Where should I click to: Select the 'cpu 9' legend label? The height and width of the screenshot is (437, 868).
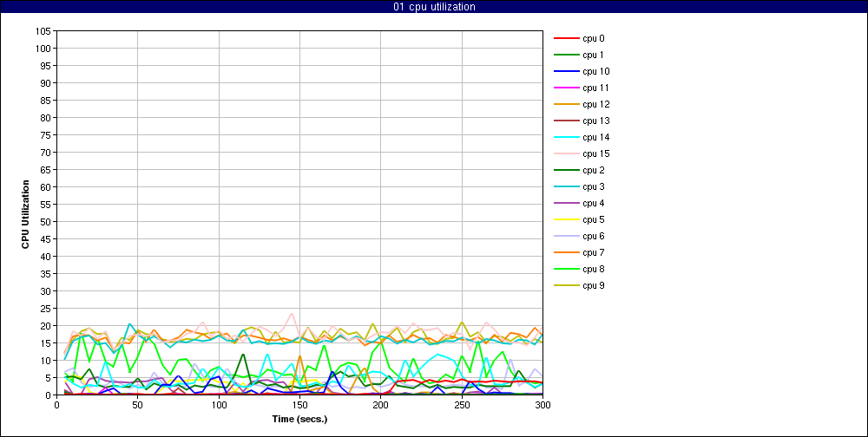point(594,286)
